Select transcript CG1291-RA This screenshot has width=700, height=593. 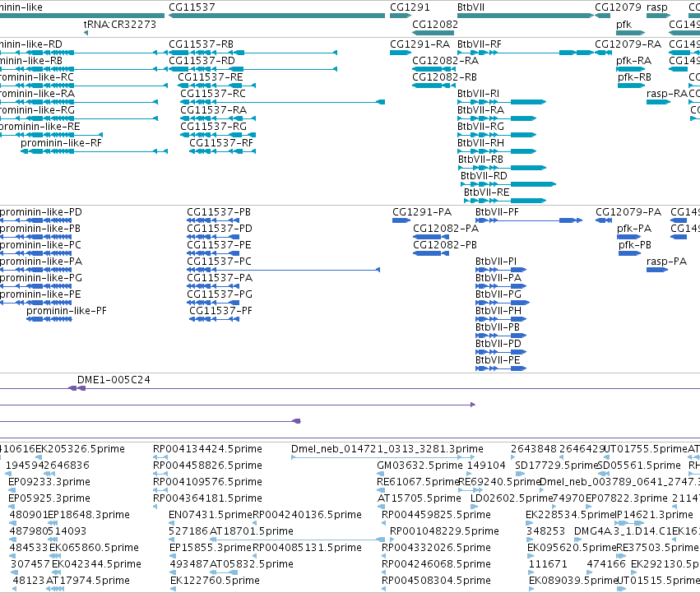pos(420,44)
